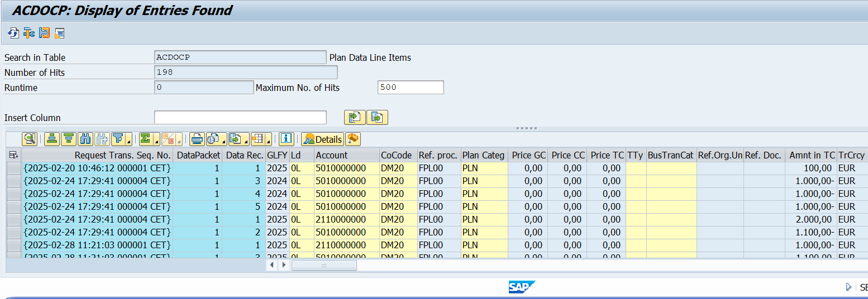Click the horizontal scrollbar left arrow
The image size is (868, 299).
(272, 265)
